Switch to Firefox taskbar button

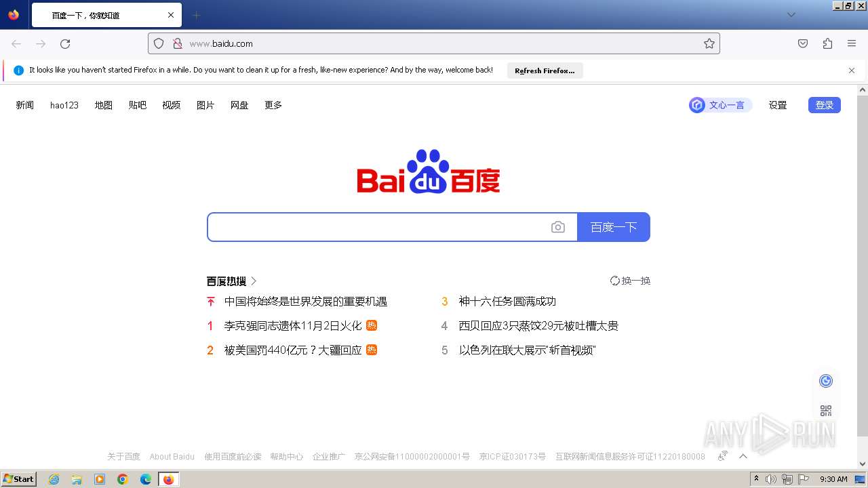[x=169, y=479]
